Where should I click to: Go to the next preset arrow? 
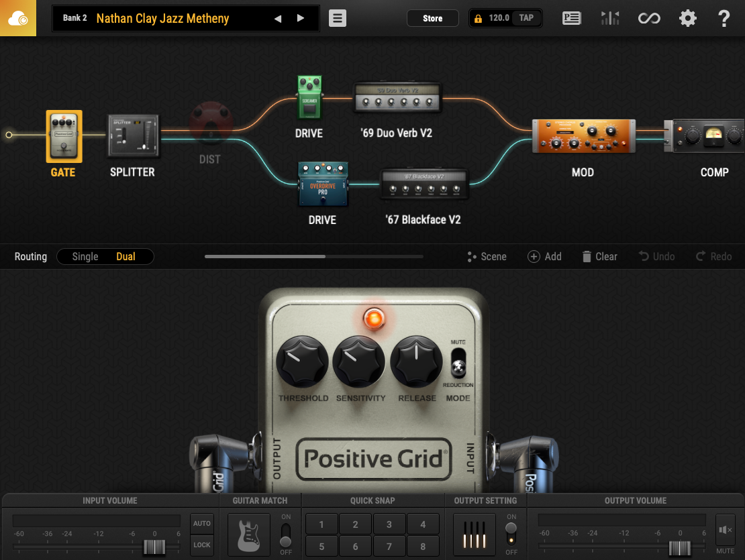pyautogui.click(x=300, y=18)
